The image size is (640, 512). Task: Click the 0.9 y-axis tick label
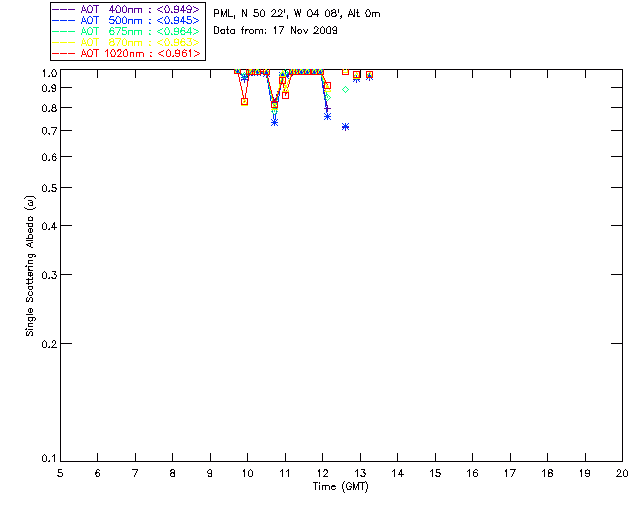pos(49,88)
